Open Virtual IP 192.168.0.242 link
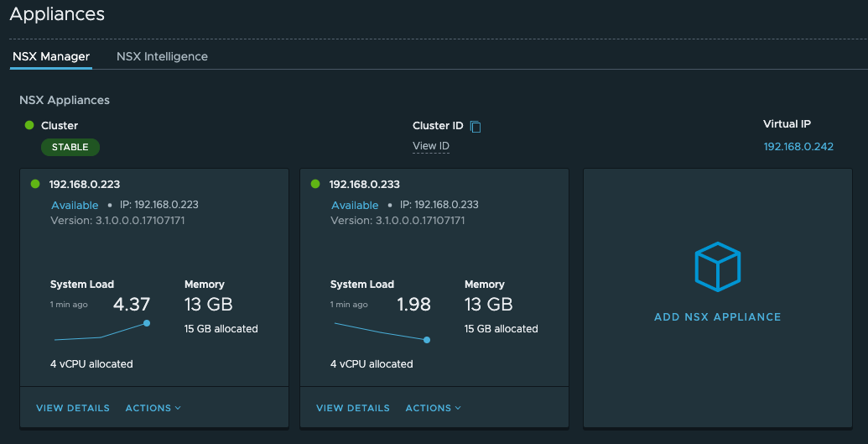Image resolution: width=868 pixels, height=444 pixels. coord(798,146)
